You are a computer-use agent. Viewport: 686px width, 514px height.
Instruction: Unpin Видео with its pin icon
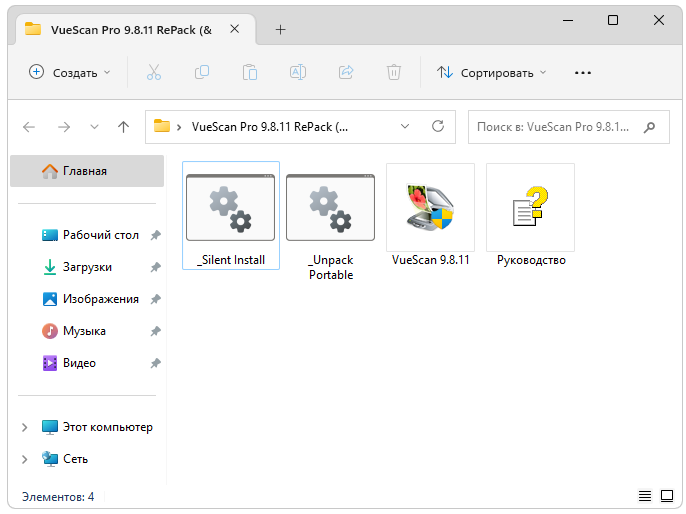155,363
